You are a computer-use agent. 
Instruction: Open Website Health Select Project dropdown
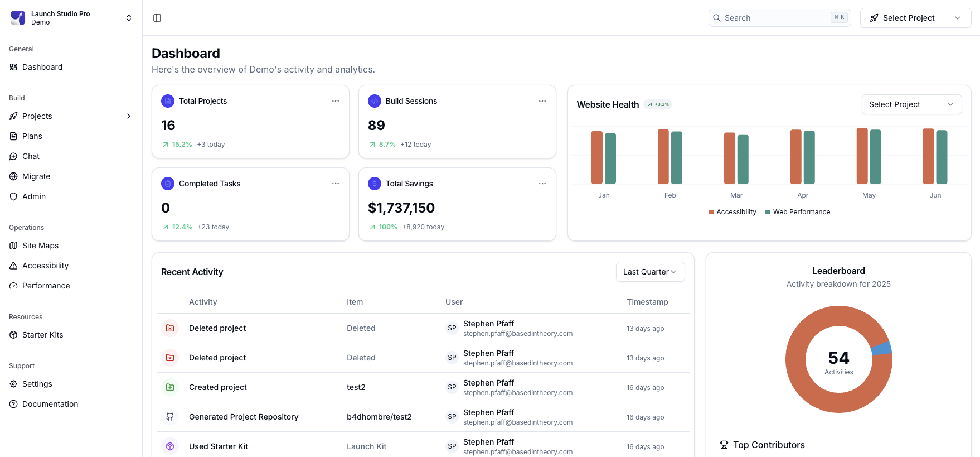click(911, 104)
